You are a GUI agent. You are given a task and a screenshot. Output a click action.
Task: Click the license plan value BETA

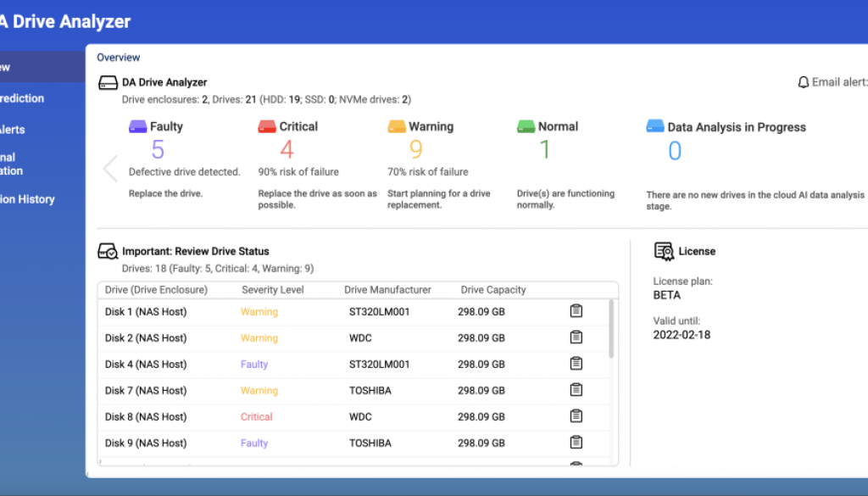667,295
